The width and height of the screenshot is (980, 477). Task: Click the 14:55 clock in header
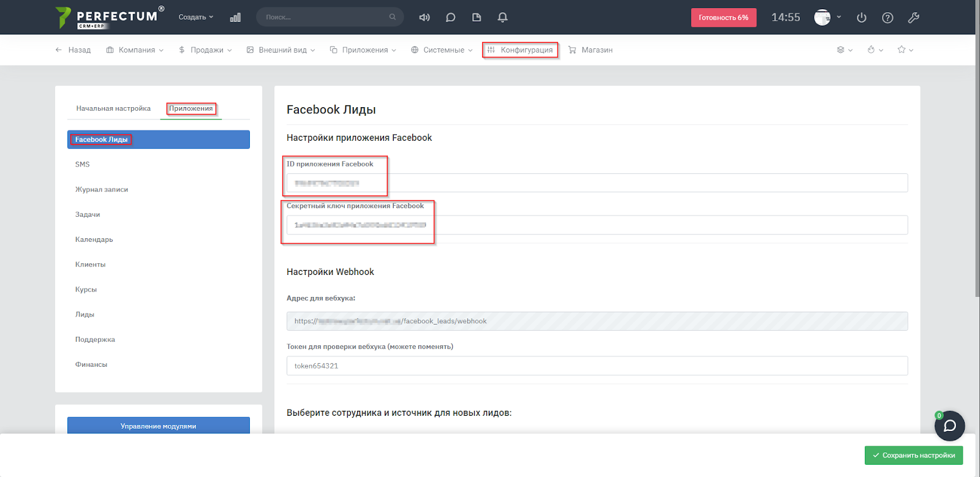(x=786, y=17)
